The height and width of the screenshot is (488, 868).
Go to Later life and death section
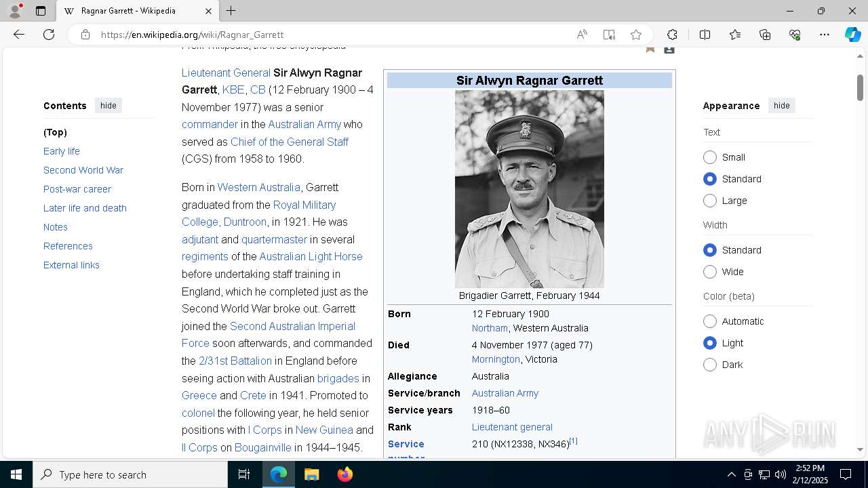85,208
